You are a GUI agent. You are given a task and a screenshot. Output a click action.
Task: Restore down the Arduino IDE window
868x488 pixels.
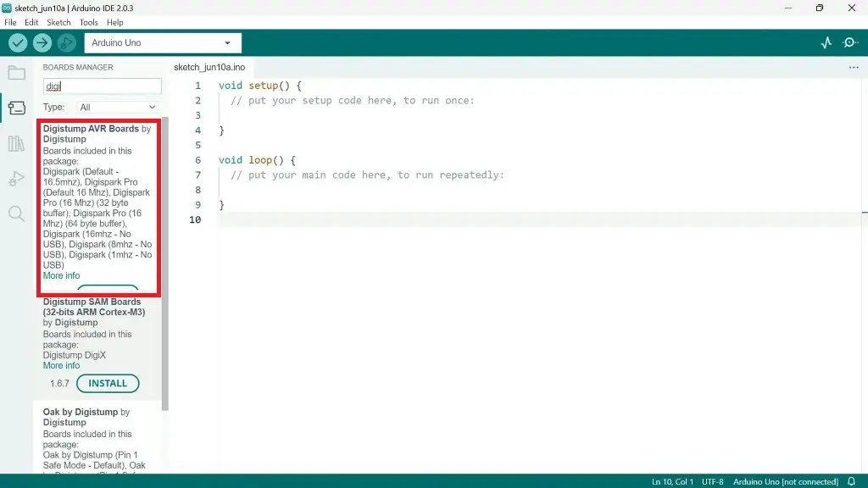click(820, 8)
